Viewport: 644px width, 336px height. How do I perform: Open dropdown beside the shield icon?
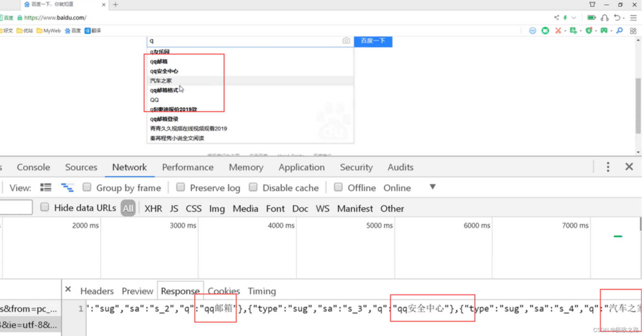[596, 31]
